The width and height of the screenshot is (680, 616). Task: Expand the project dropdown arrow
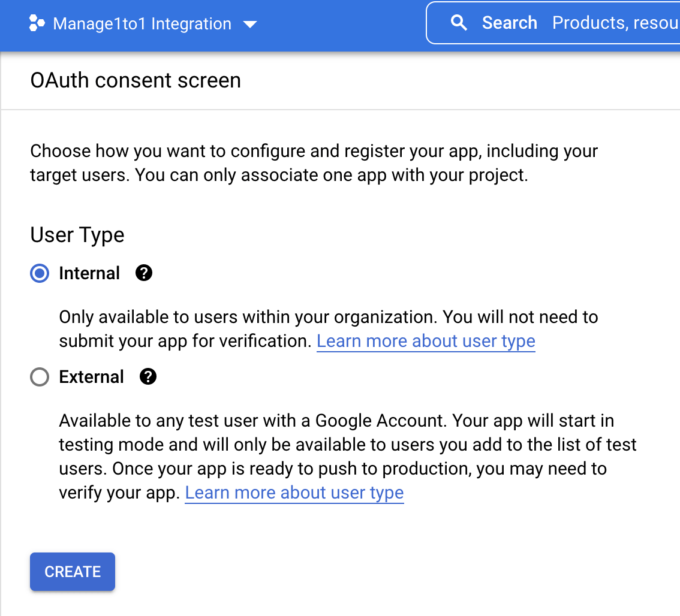tap(250, 25)
